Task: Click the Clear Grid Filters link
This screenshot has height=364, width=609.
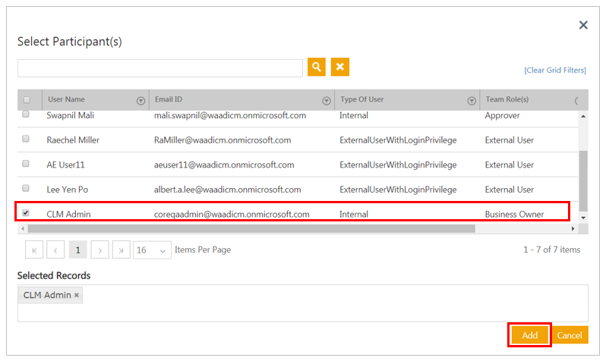Action: click(554, 71)
